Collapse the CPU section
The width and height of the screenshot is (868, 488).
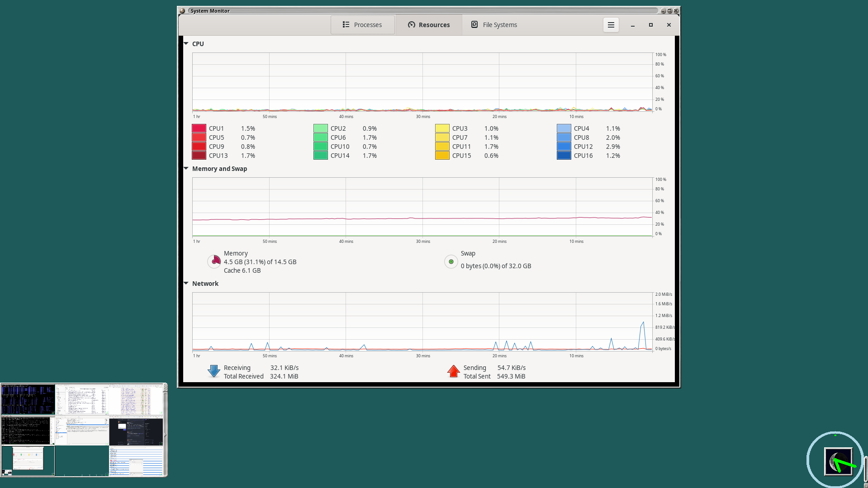[186, 44]
